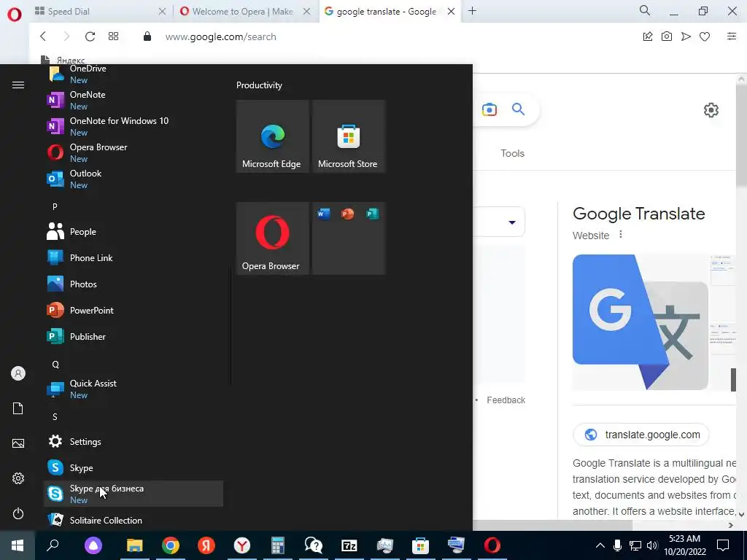Open Settings in the app list

click(133, 441)
